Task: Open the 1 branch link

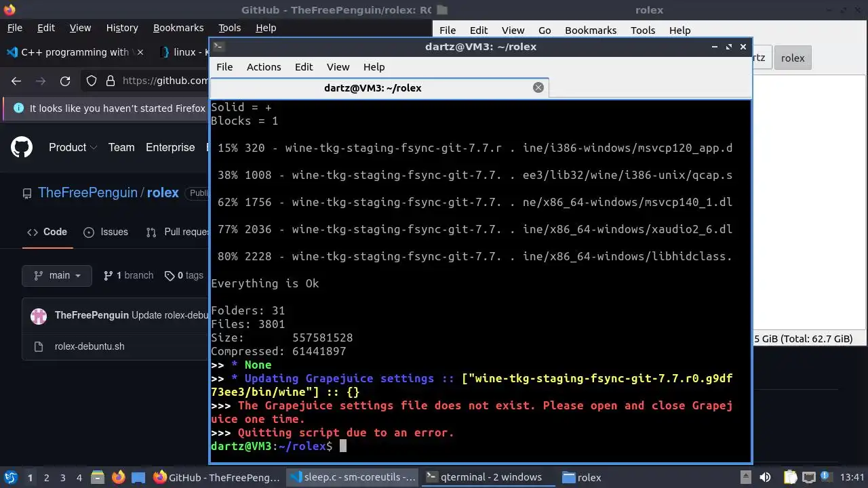Action: point(128,275)
